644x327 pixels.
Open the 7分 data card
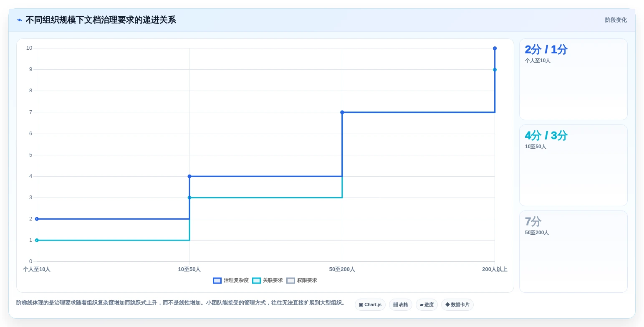[573, 251]
